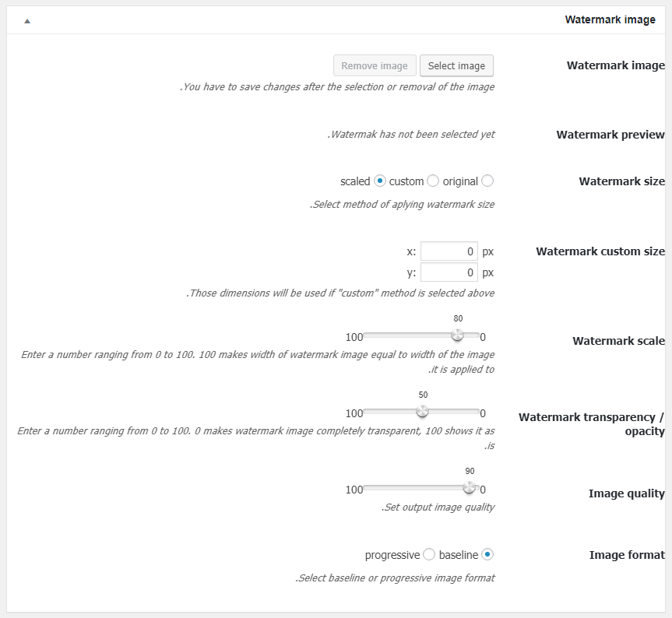Focus the x custom size field

coord(449,251)
